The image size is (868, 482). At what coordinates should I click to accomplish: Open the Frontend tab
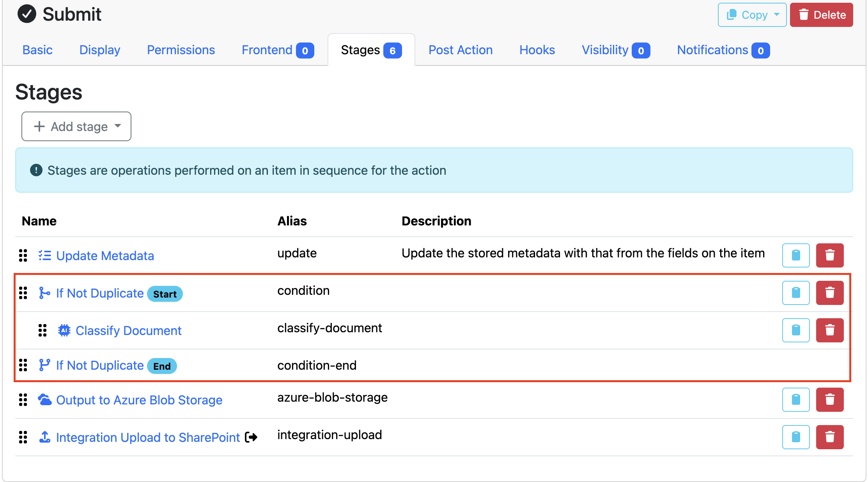[278, 50]
